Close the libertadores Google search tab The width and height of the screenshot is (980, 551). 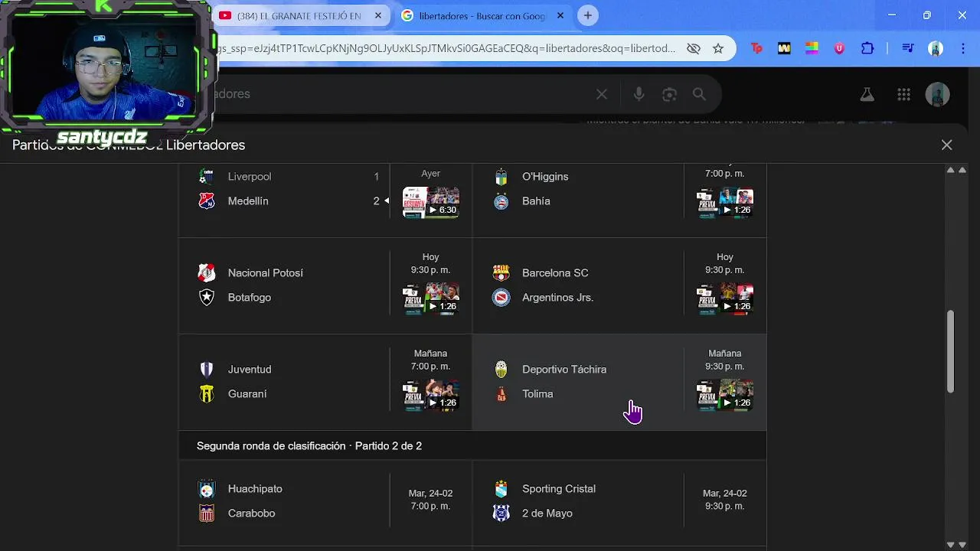(560, 15)
